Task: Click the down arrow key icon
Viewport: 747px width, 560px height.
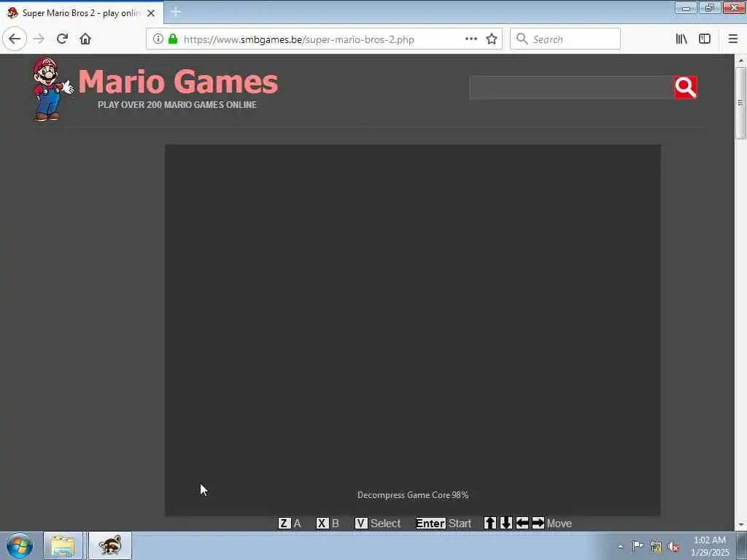Action: (506, 523)
